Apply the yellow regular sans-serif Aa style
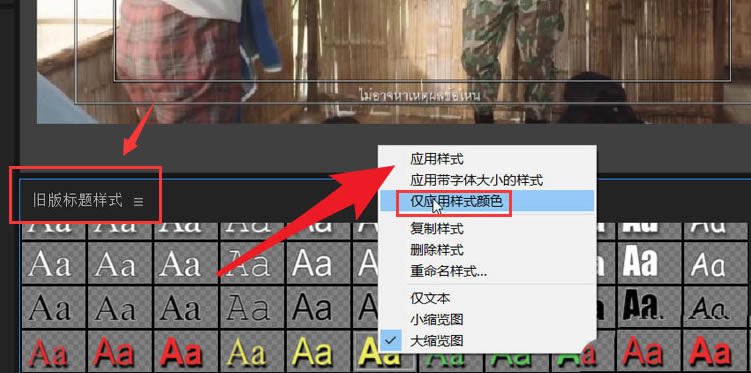 click(319, 351)
